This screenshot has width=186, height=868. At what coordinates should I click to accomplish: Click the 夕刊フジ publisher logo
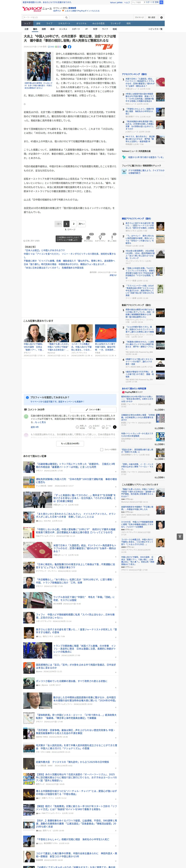tap(104, 46)
